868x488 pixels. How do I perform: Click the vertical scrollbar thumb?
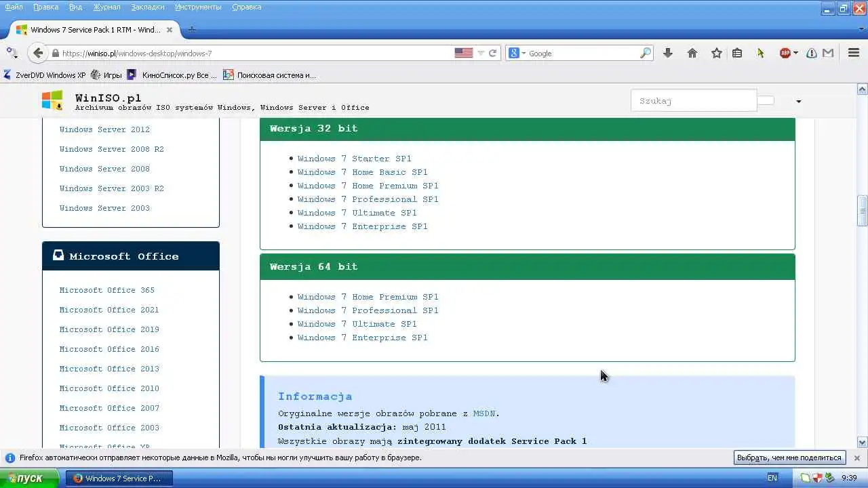pyautogui.click(x=862, y=210)
